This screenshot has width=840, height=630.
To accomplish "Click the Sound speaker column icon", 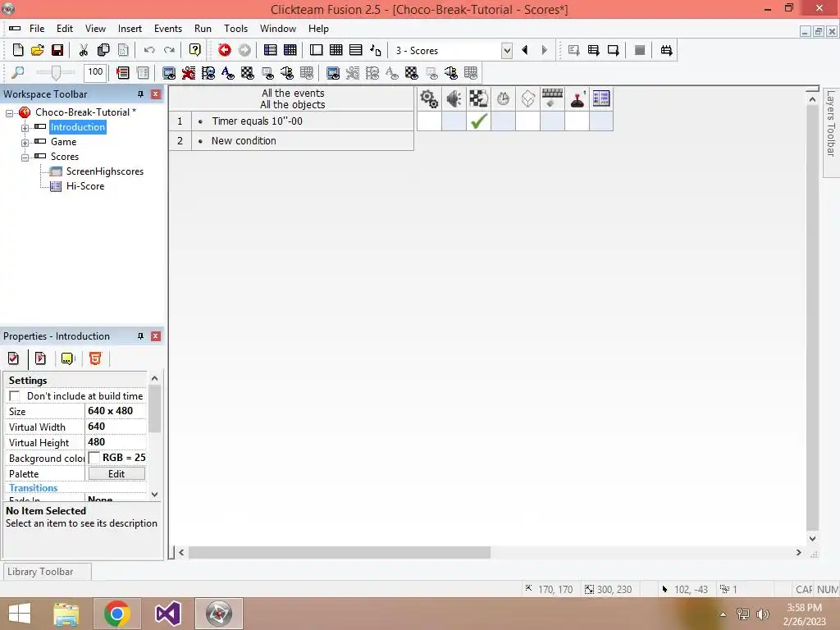I will pyautogui.click(x=454, y=99).
